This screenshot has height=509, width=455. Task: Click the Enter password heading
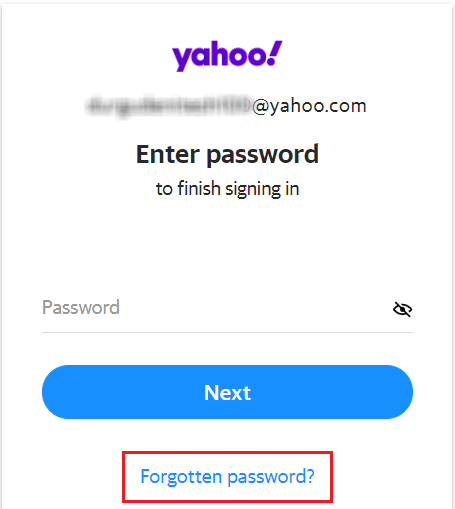click(x=227, y=154)
